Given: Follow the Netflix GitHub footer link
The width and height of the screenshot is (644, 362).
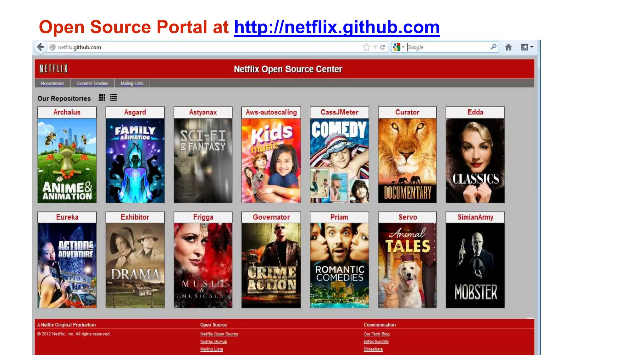Looking at the screenshot, I should (214, 342).
